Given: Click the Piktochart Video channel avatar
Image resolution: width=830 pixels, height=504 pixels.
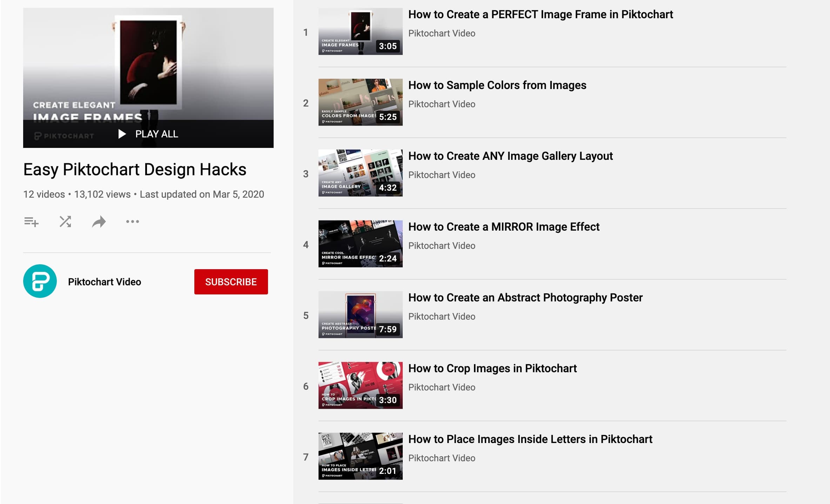Looking at the screenshot, I should (40, 281).
